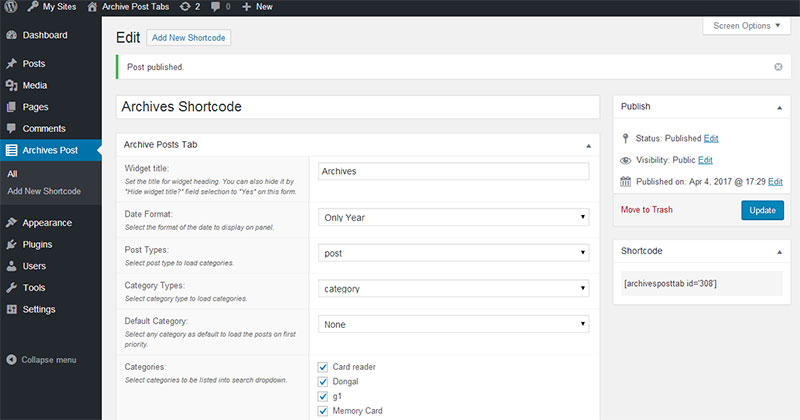Uncheck the Card reader category
Image resolution: width=800 pixels, height=420 pixels.
pyautogui.click(x=322, y=367)
